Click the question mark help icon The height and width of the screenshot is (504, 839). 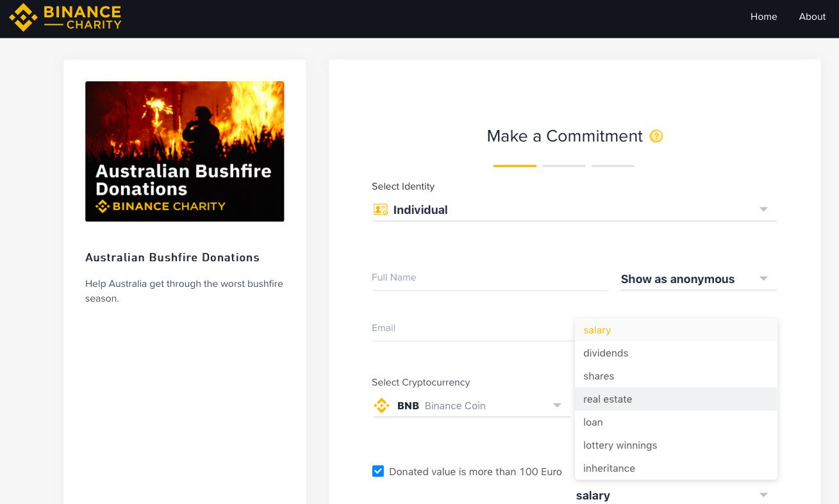[x=656, y=136]
